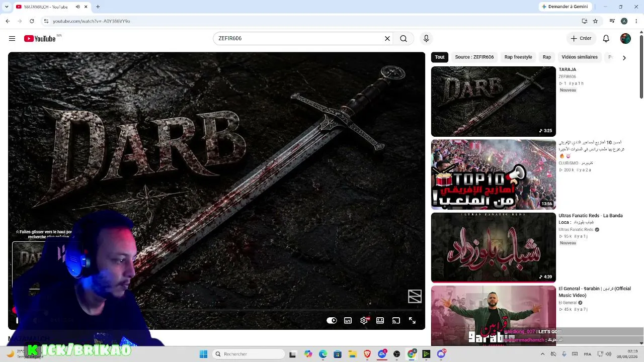Open Task View on the taskbar
Image resolution: width=644 pixels, height=362 pixels.
coord(293,354)
